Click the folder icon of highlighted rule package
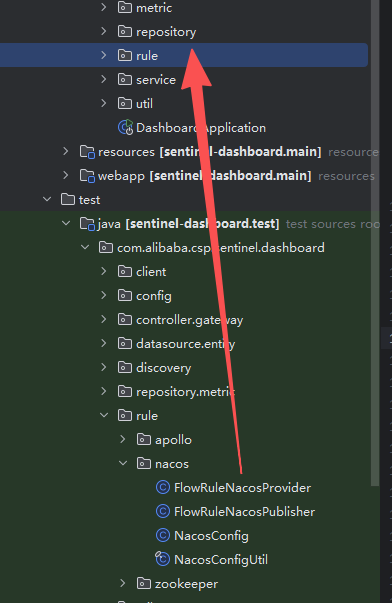 [x=125, y=55]
